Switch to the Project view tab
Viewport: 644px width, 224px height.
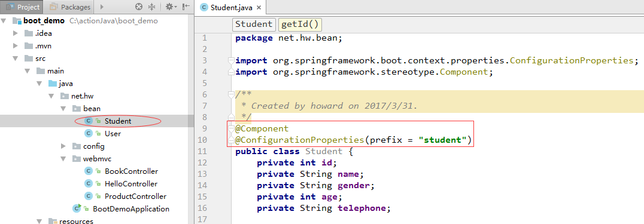click(x=22, y=7)
